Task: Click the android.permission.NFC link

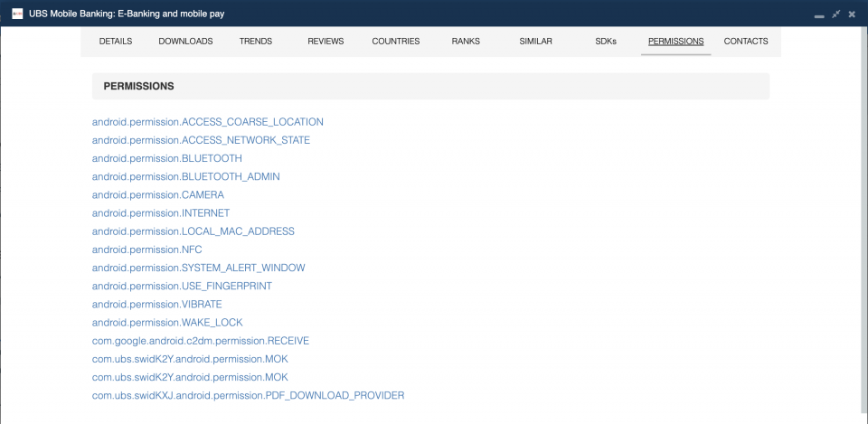Action: click(146, 250)
